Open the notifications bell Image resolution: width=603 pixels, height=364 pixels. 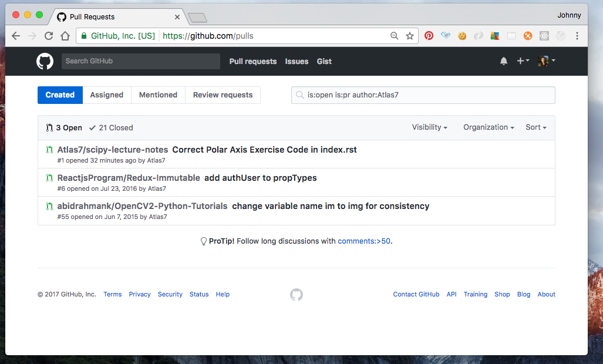503,60
